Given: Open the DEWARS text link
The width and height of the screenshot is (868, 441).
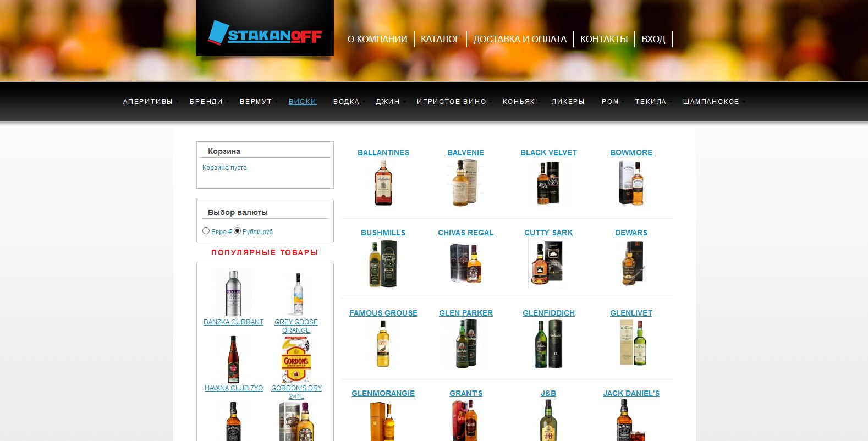Looking at the screenshot, I should click(631, 233).
